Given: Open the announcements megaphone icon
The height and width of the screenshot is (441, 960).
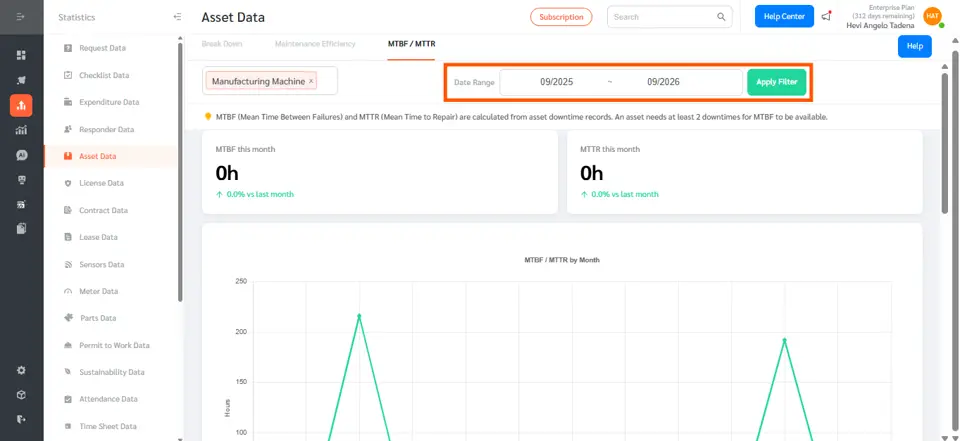Looking at the screenshot, I should point(827,17).
